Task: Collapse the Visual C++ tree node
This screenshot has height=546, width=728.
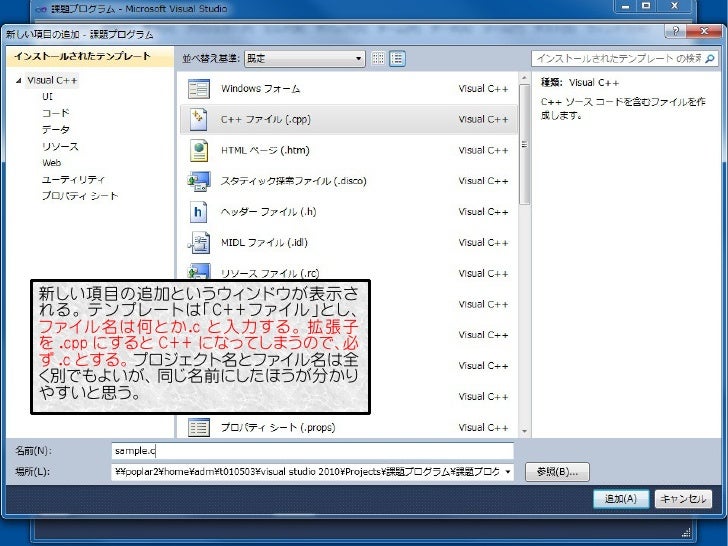Action: point(19,81)
